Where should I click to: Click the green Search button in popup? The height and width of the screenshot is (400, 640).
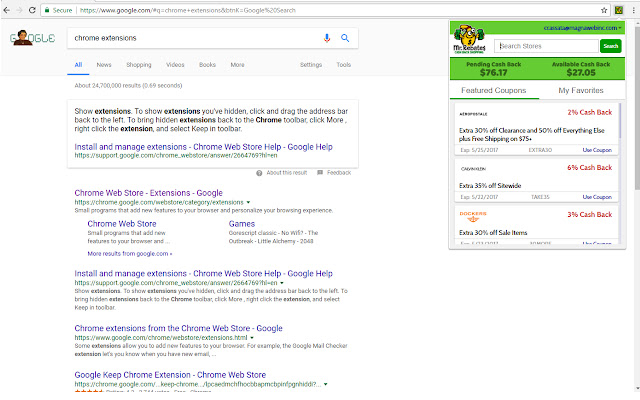[611, 46]
